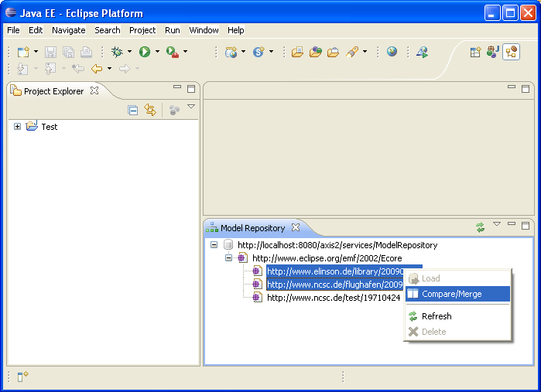Click the Save toolbar icon
Viewport: 541px width, 392px height.
(x=50, y=52)
